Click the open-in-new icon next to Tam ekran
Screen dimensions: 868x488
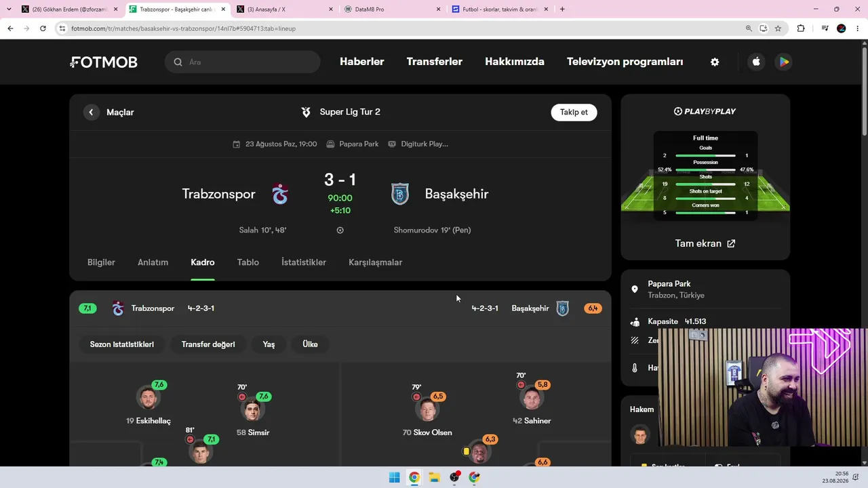731,243
